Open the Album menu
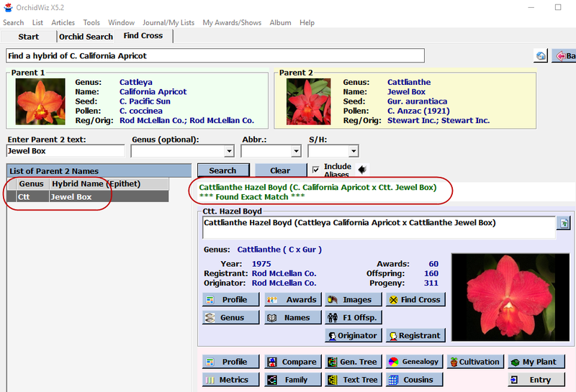The height and width of the screenshot is (392, 576). point(280,22)
